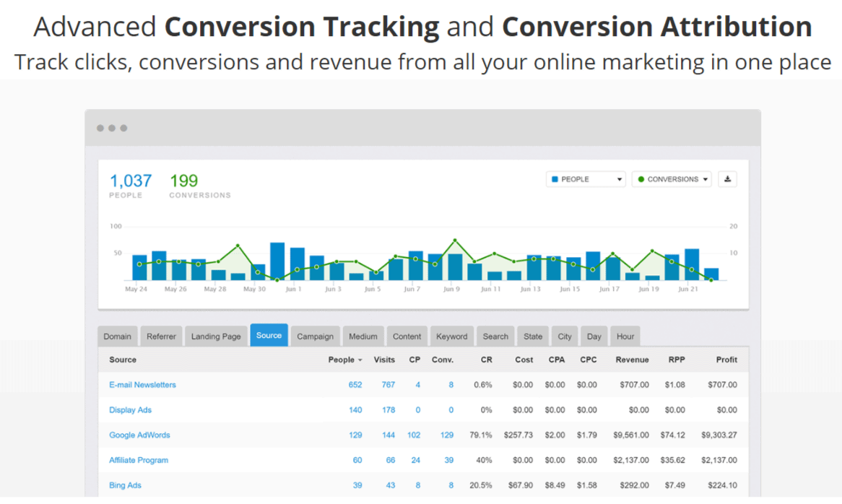The height and width of the screenshot is (504, 842).
Task: Switch to the Referrer tab
Action: [161, 336]
